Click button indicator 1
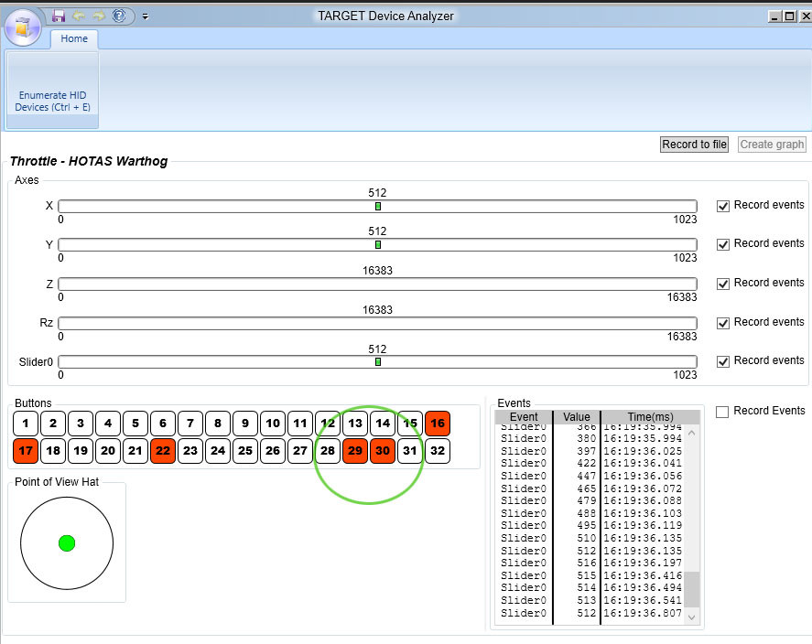This screenshot has height=644, width=812. click(26, 424)
